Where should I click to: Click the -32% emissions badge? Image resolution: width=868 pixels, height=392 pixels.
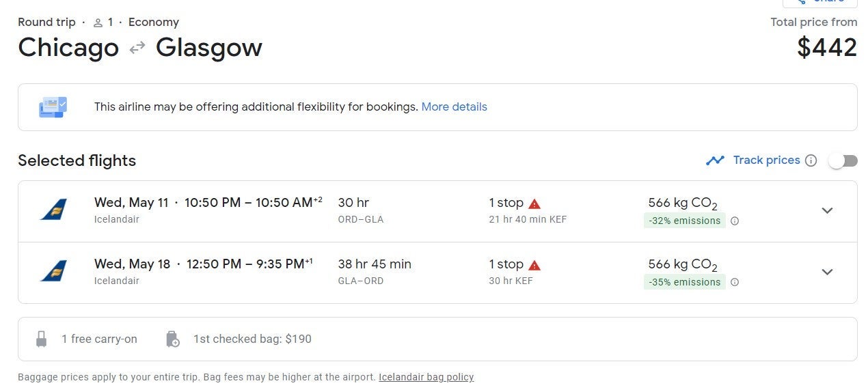pos(684,221)
